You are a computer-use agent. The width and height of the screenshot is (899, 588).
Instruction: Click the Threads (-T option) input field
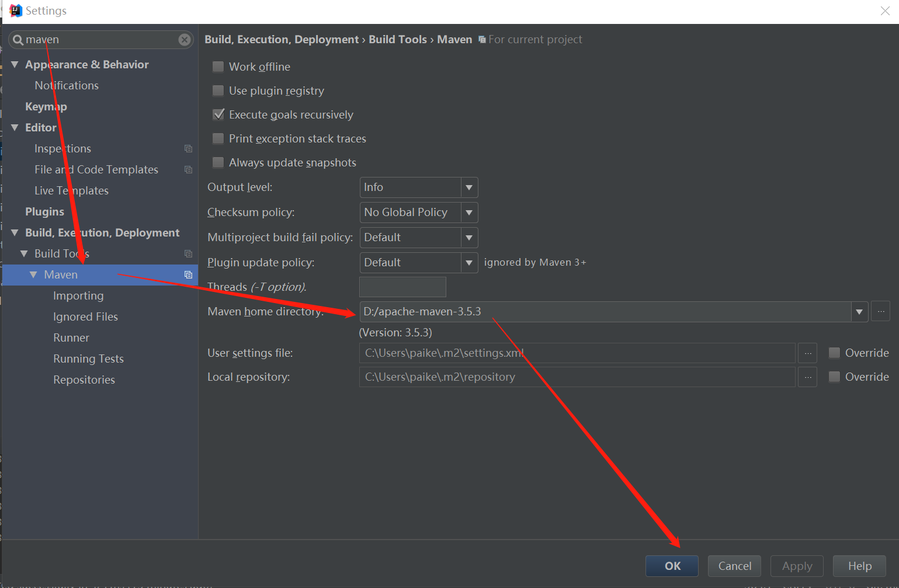click(402, 287)
